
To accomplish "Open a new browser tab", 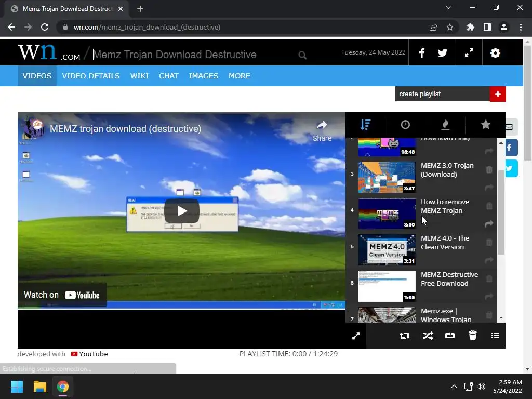I will (140, 9).
